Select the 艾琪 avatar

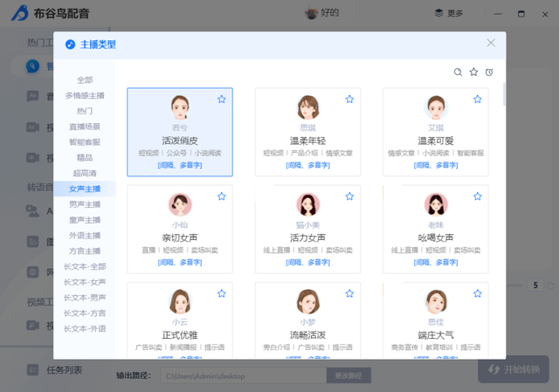tap(436, 107)
